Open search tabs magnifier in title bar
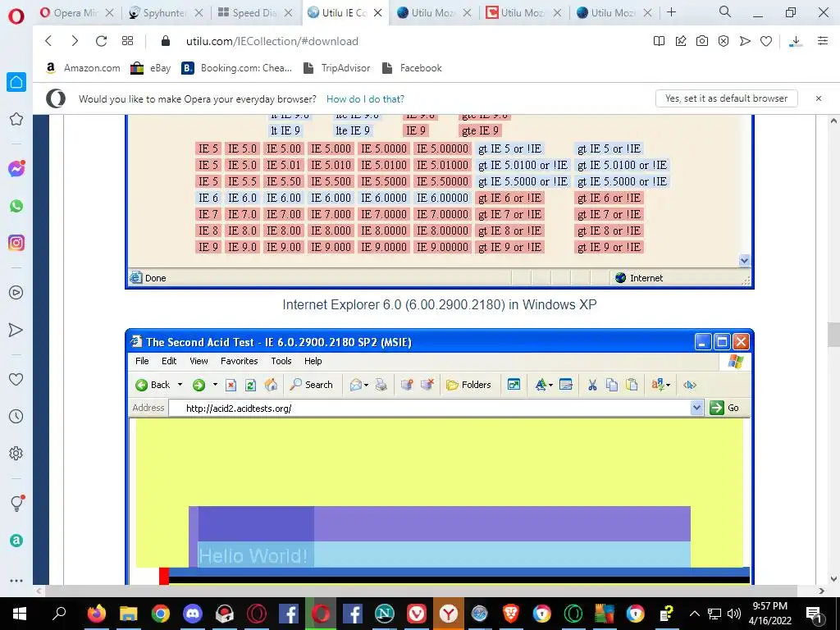The width and height of the screenshot is (840, 630). (724, 11)
